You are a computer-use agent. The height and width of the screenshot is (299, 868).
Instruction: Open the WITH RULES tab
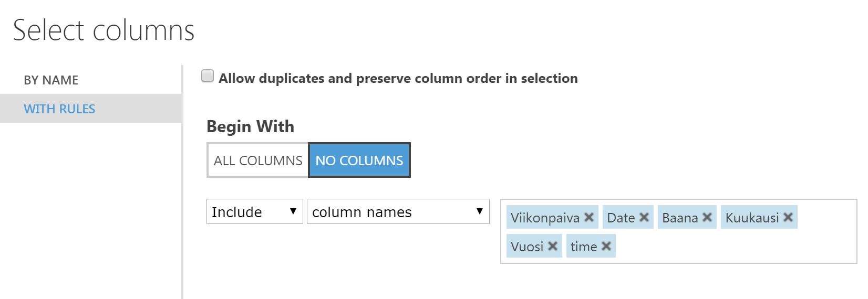59,109
